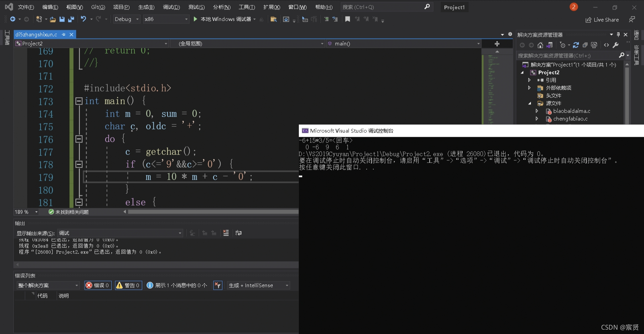This screenshot has height=334, width=644.
Task: Select the Project2 project node
Action: 549,72
